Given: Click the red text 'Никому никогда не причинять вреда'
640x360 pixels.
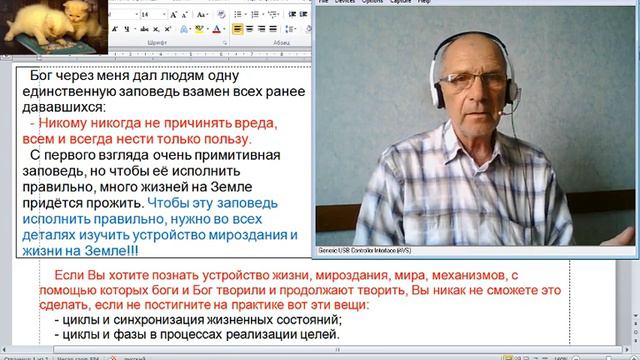Looking at the screenshot, I should click(158, 123).
